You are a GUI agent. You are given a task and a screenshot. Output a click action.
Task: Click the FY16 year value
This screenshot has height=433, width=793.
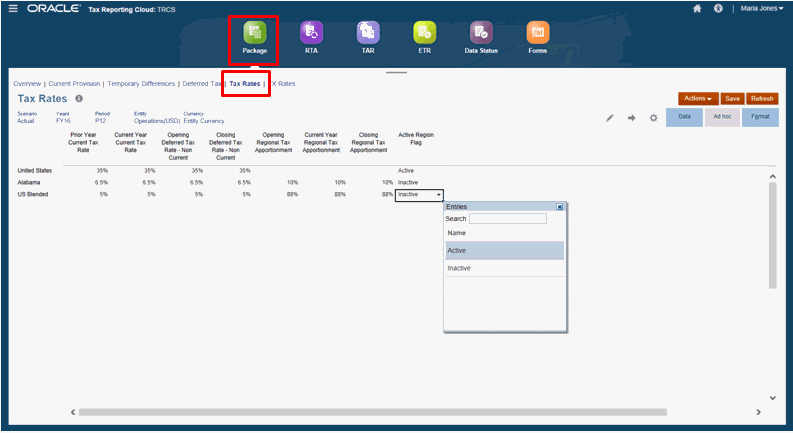(63, 121)
